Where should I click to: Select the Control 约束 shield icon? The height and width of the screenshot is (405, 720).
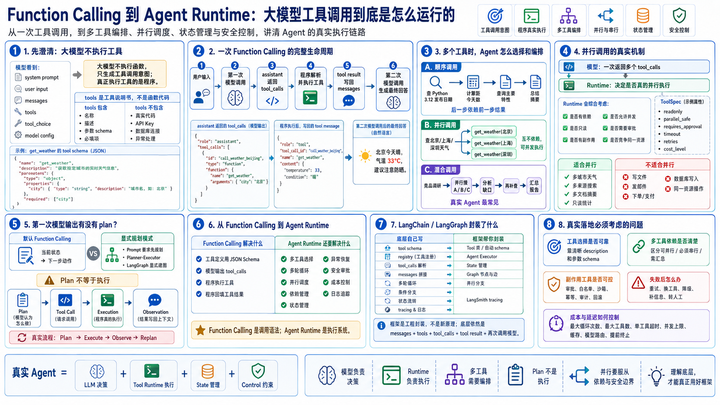click(x=258, y=371)
